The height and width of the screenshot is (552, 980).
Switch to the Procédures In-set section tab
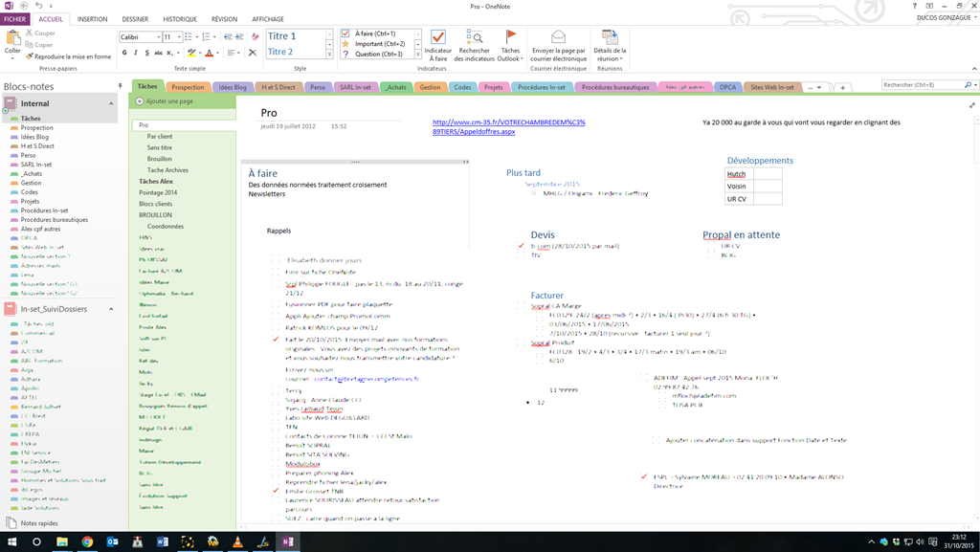click(x=542, y=87)
